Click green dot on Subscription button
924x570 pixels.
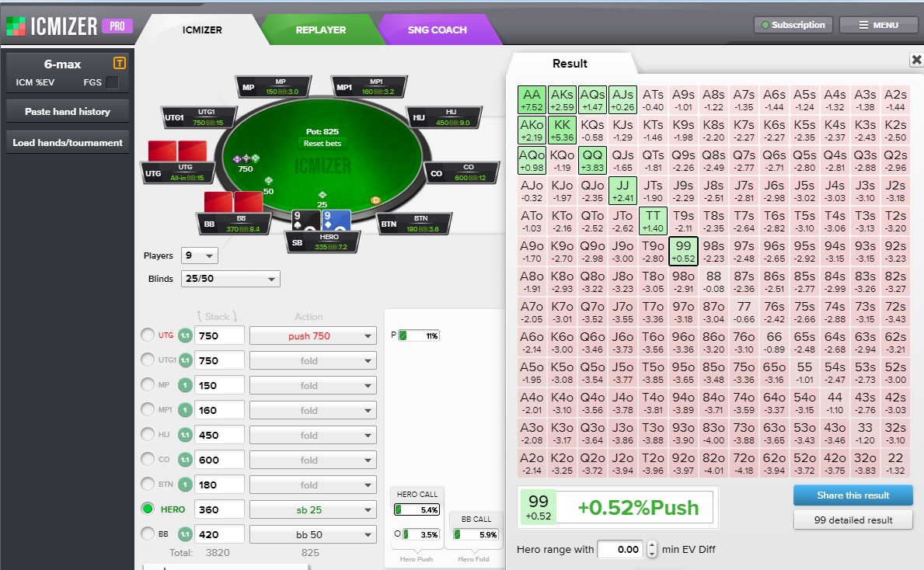[765, 25]
